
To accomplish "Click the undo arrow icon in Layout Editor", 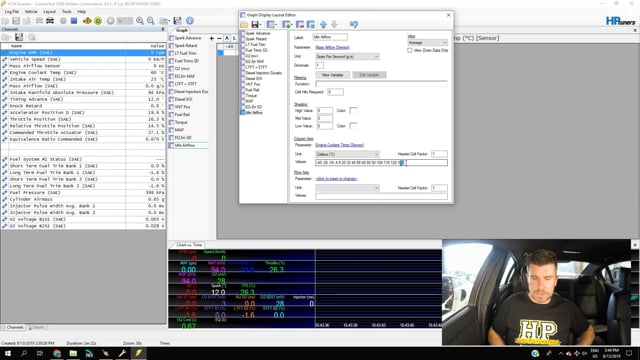I will 354,24.
